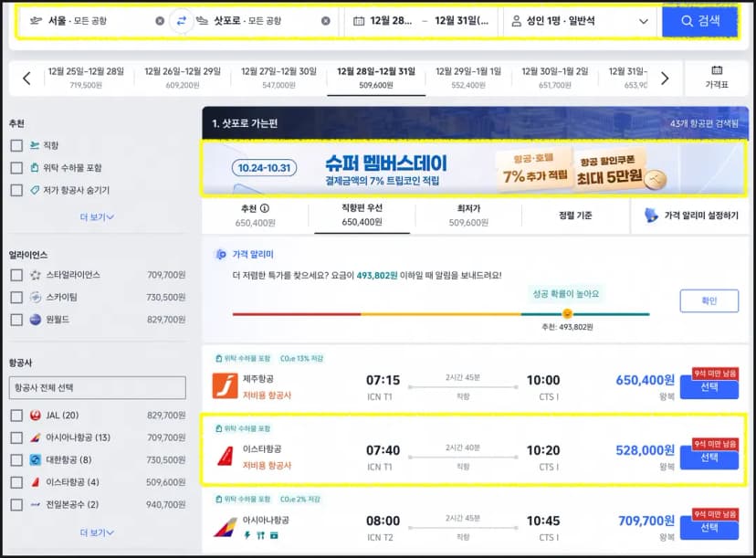Screen dimensions: 756x558
Task: Click the 확인 button in price alert
Action: click(x=709, y=301)
